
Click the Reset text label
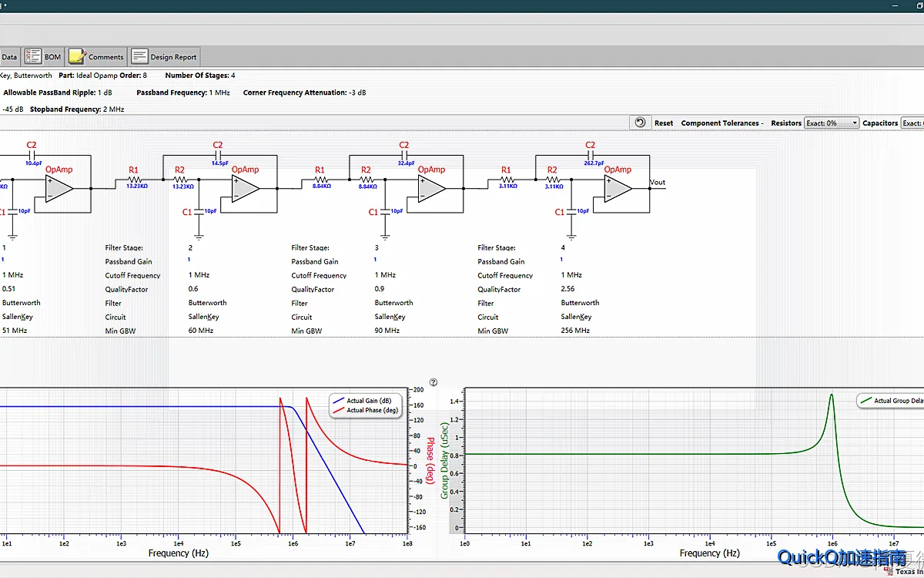(664, 123)
